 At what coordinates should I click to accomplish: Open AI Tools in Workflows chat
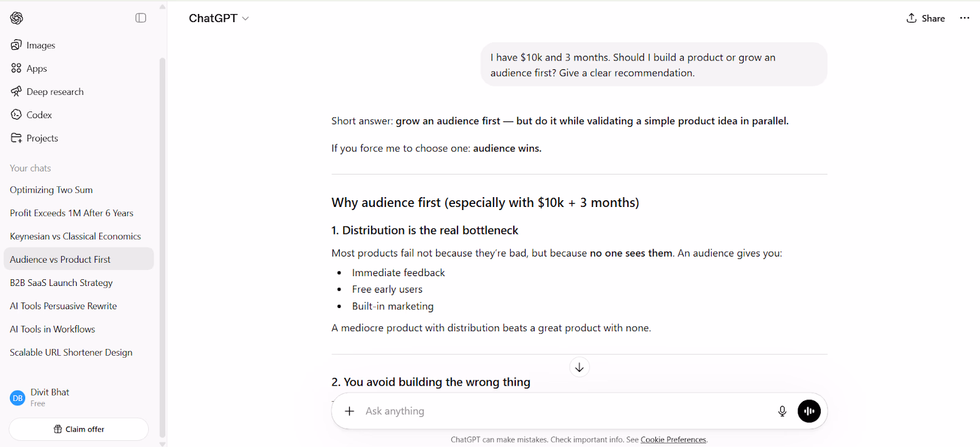point(78,329)
